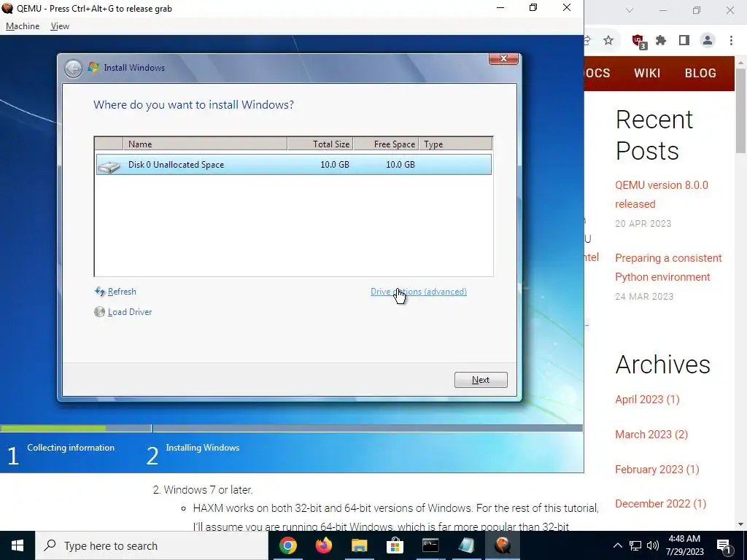747x560 pixels.
Task: Open the notification center icon
Action: pos(724,546)
